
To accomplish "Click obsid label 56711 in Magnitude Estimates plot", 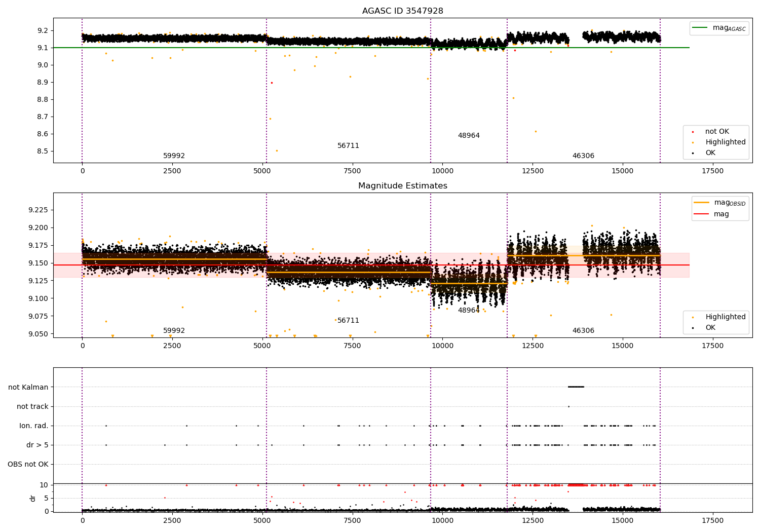I will (x=348, y=321).
